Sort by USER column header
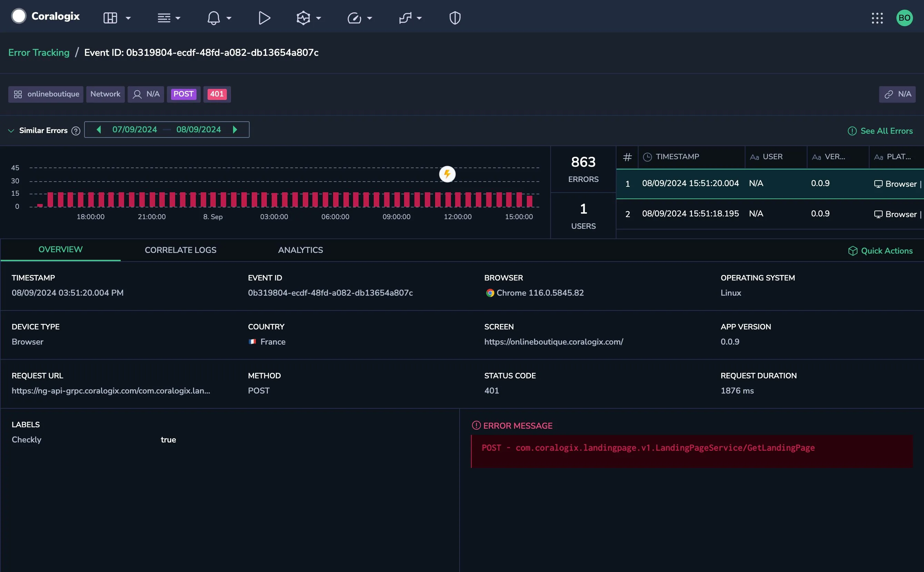This screenshot has height=572, width=924. click(x=776, y=157)
